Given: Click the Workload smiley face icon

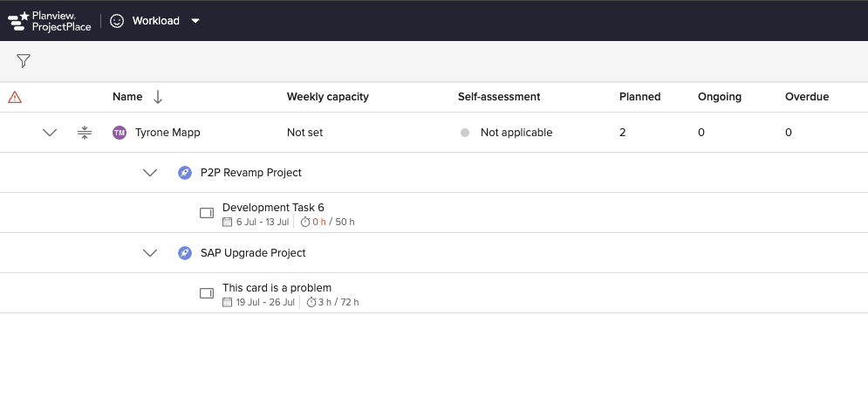Looking at the screenshot, I should click(117, 21).
